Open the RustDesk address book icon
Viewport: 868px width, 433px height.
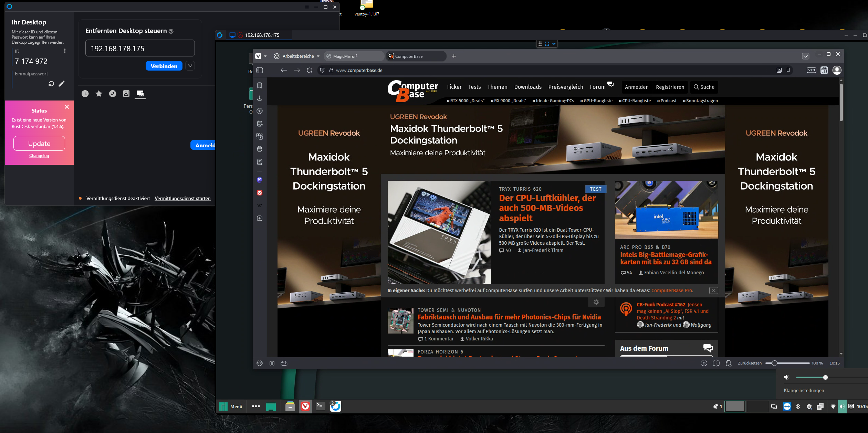[x=126, y=94]
